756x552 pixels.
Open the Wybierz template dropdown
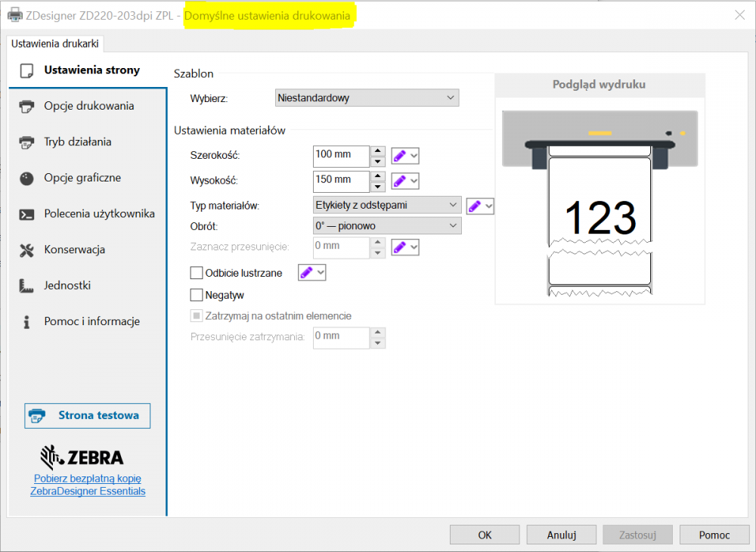[x=367, y=98]
